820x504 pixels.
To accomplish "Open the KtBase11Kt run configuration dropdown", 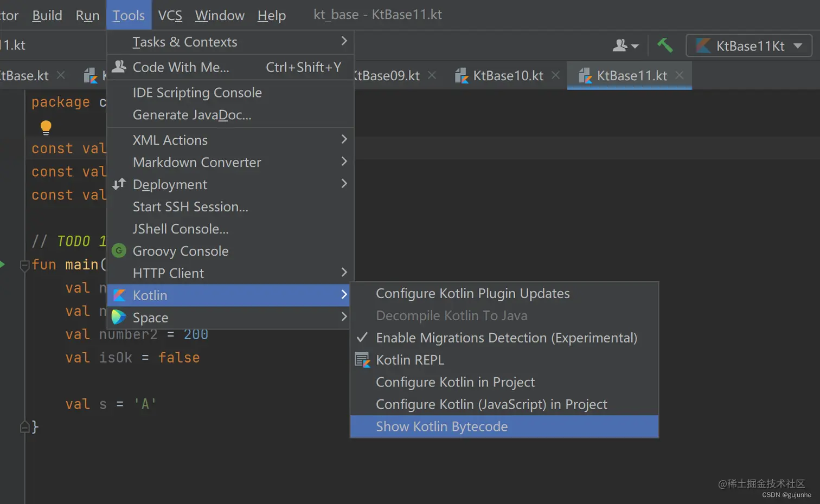I will click(749, 46).
